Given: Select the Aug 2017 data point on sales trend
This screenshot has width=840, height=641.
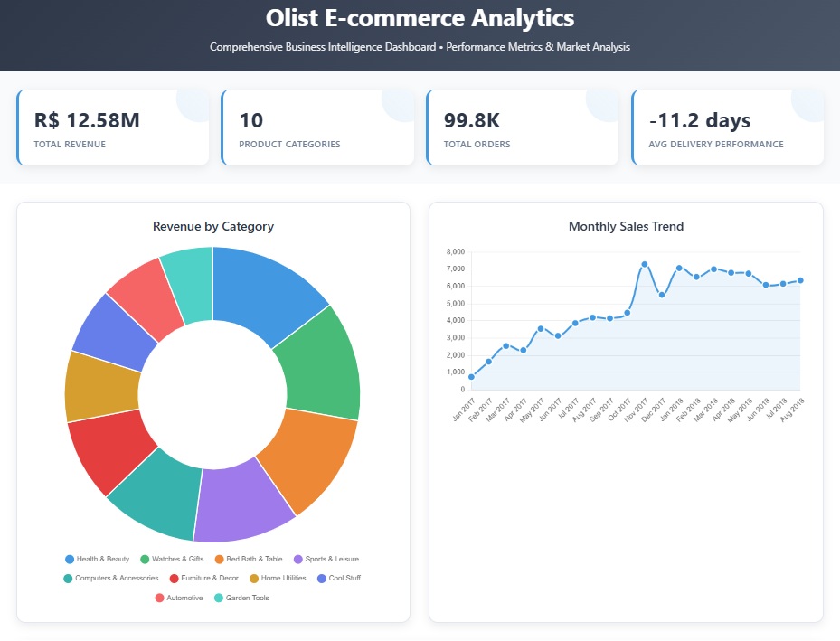Looking at the screenshot, I should (592, 317).
